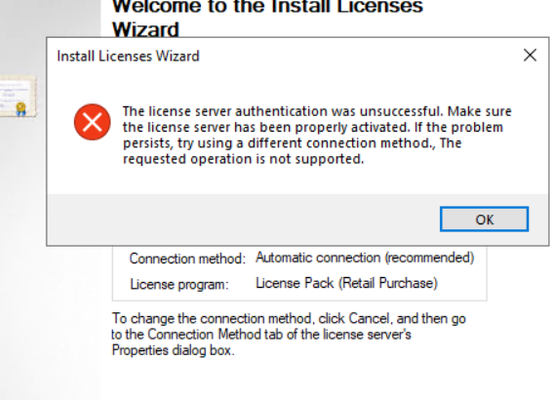The height and width of the screenshot is (400, 550).
Task: Click OK to dismiss the error dialog
Action: tap(484, 219)
